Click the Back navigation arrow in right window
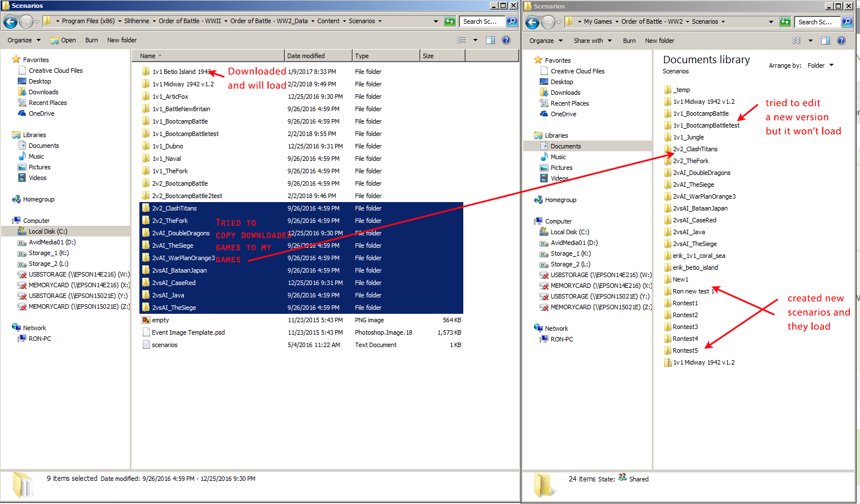Viewport: 860px width, 504px height. pos(532,21)
